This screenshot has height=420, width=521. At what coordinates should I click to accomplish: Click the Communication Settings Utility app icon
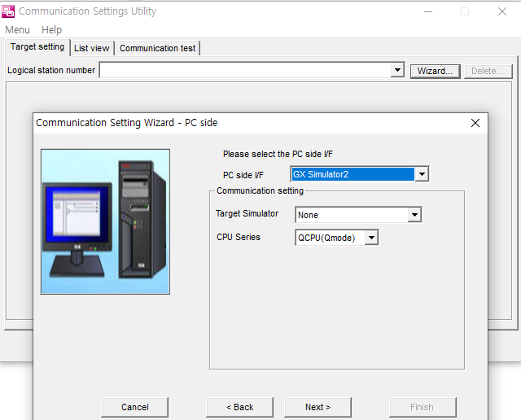click(x=8, y=11)
